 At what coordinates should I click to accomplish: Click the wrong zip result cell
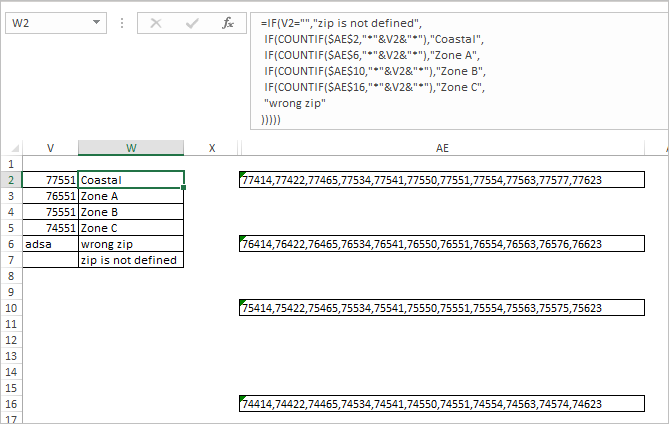pos(131,244)
